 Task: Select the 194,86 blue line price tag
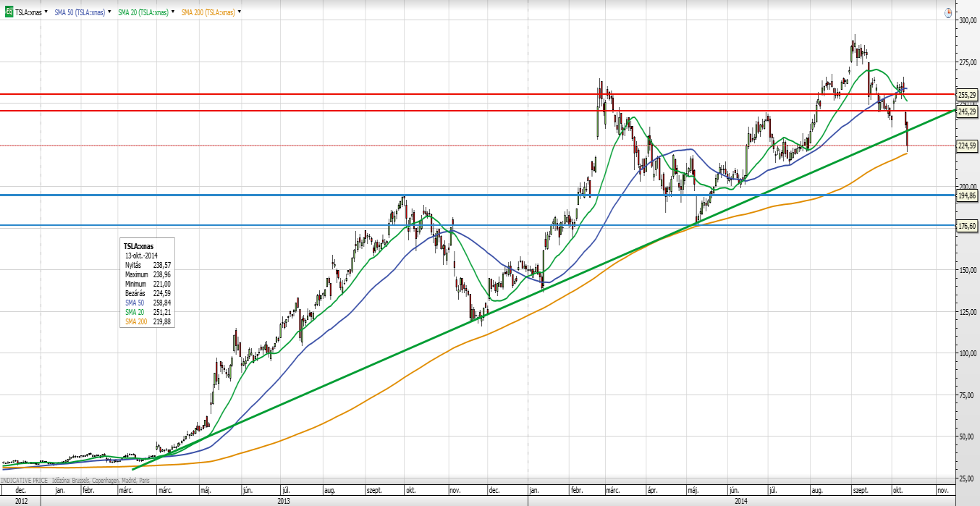click(968, 195)
